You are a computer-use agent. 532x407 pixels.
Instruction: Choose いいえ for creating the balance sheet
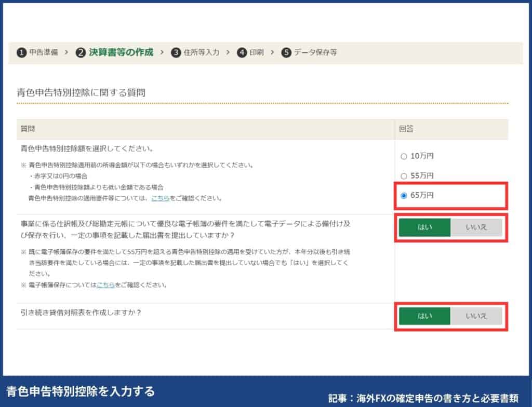(476, 316)
